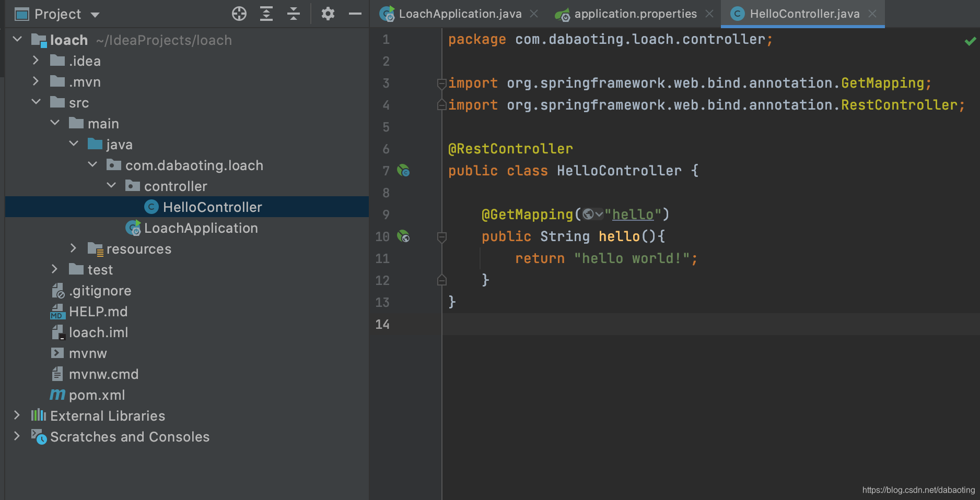This screenshot has width=980, height=500.
Task: Open the Project view dropdown
Action: pos(95,15)
